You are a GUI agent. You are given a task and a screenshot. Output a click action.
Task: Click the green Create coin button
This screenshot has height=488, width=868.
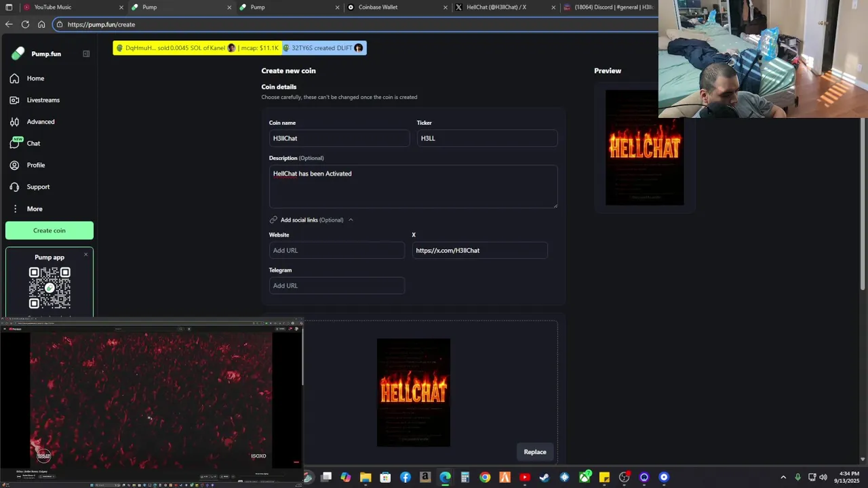tap(50, 230)
